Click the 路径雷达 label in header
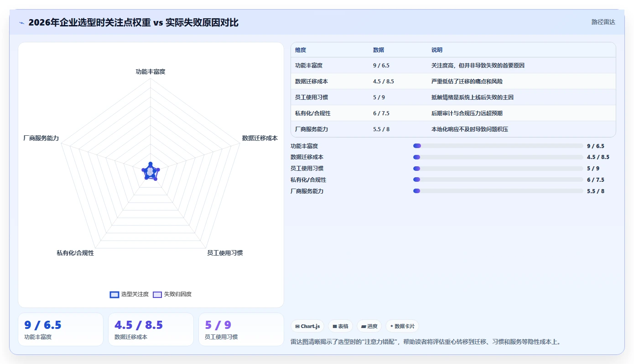Screen dimensions: 634x364 (603, 22)
